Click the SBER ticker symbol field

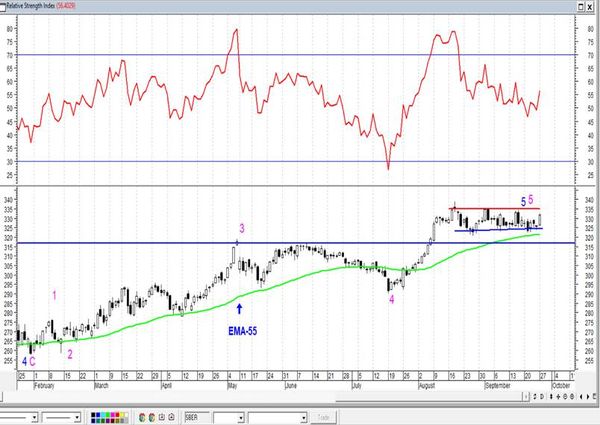[x=197, y=417]
